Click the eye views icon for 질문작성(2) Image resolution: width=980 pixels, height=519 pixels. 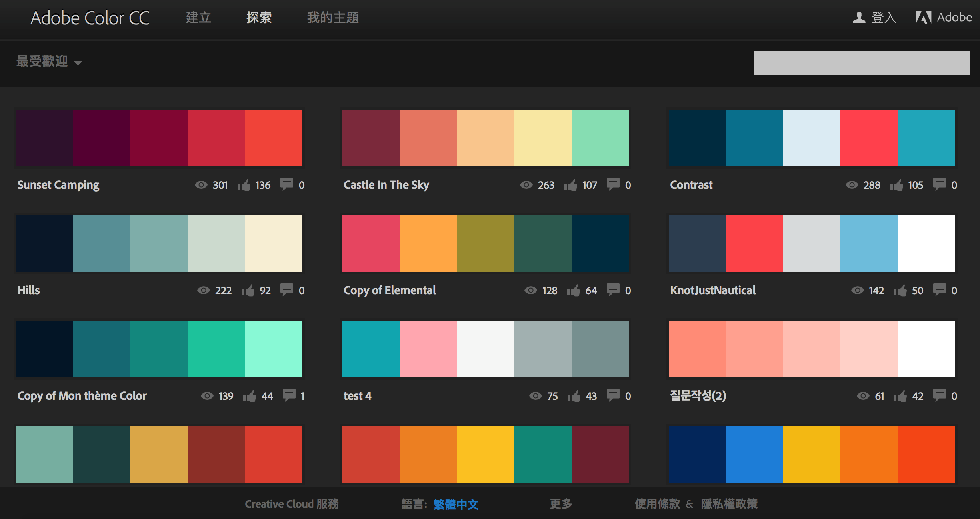click(x=863, y=396)
